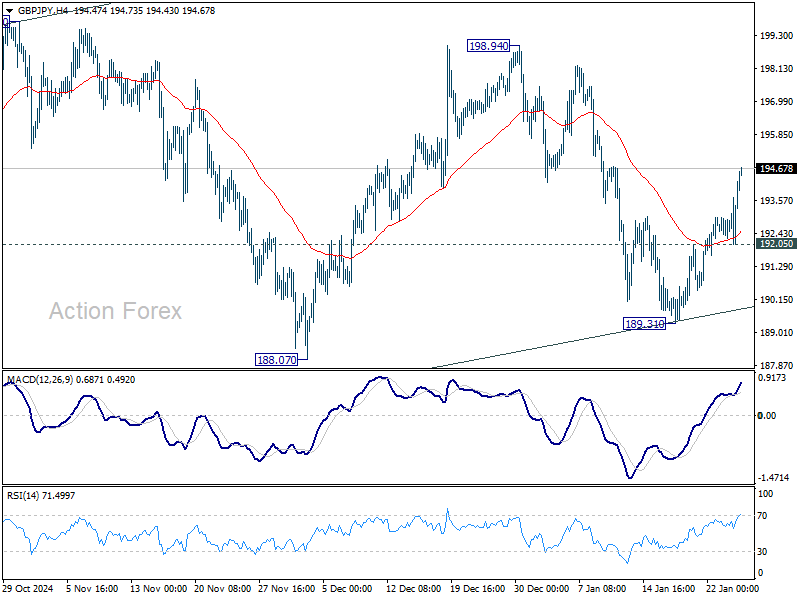Click the 30 Dec 00:00 time label

coord(542,589)
